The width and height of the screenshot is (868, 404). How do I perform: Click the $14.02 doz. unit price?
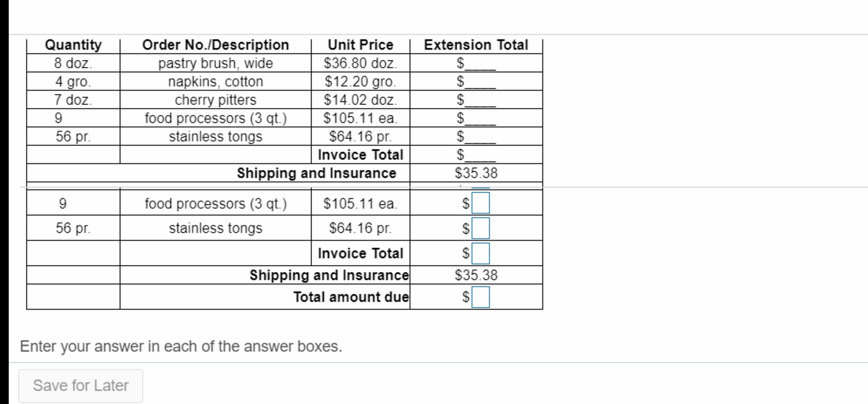(x=361, y=100)
